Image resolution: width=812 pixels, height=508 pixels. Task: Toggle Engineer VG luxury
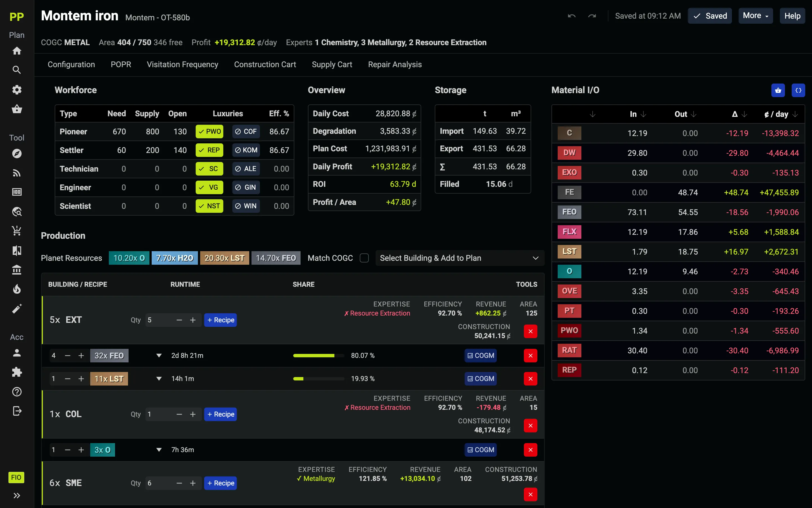pos(209,187)
